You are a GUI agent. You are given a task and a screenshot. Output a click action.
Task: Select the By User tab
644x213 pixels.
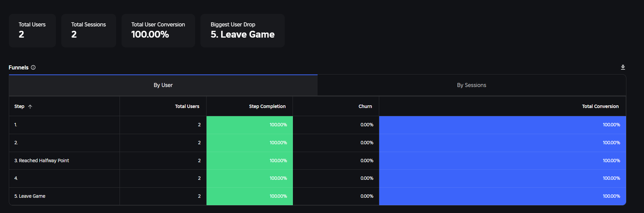[163, 85]
